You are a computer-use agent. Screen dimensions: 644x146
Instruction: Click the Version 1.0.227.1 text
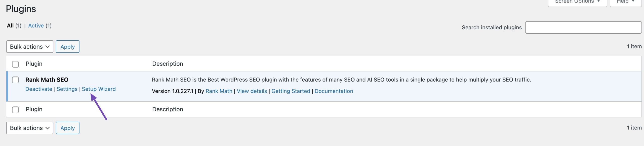click(x=173, y=91)
